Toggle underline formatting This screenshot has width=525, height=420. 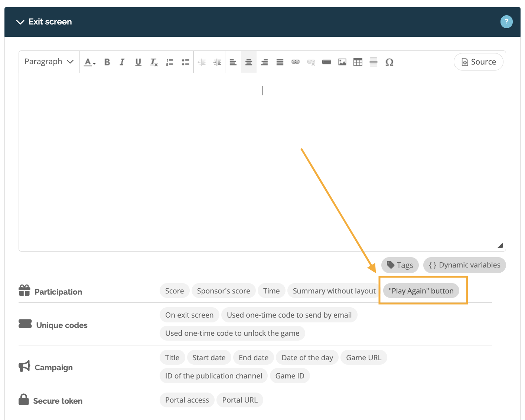(x=138, y=62)
